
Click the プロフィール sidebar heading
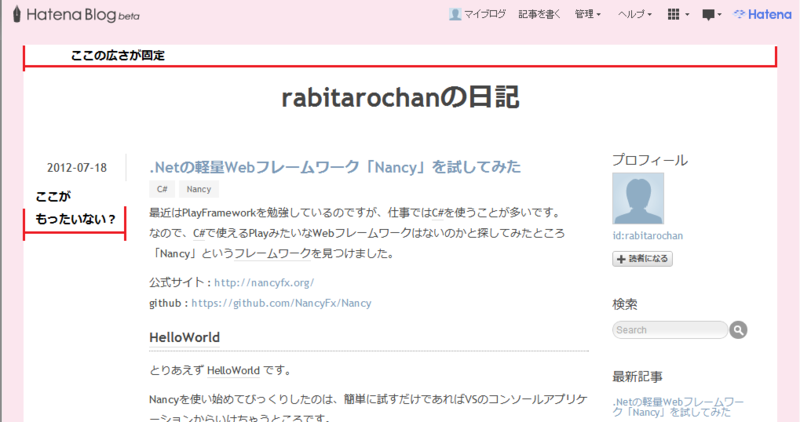[x=650, y=160]
